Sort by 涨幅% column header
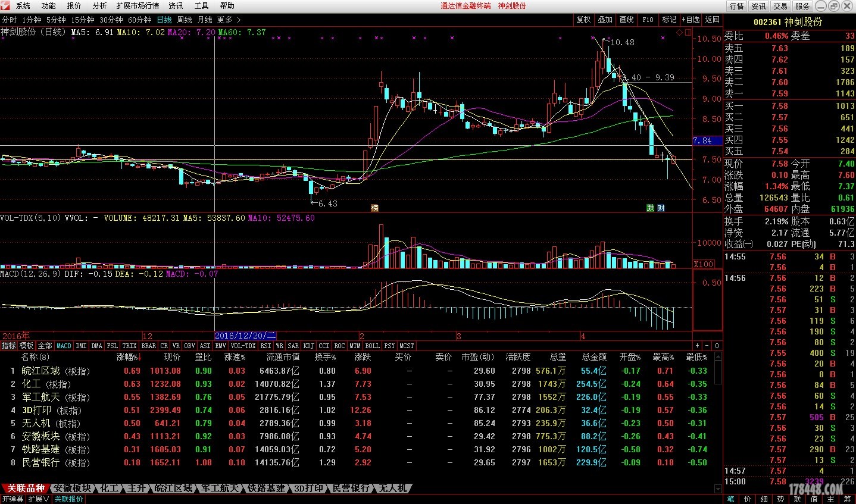856x504 pixels. click(128, 357)
